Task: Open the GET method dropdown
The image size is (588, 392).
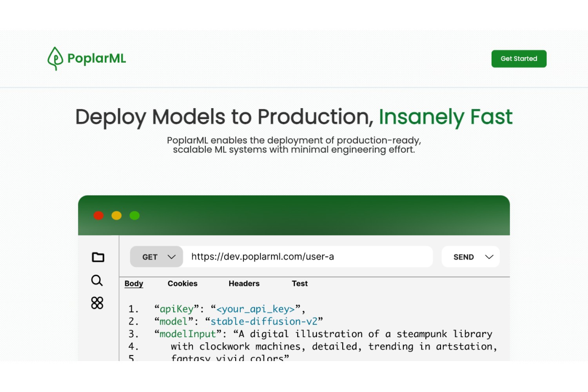Action: pyautogui.click(x=156, y=257)
